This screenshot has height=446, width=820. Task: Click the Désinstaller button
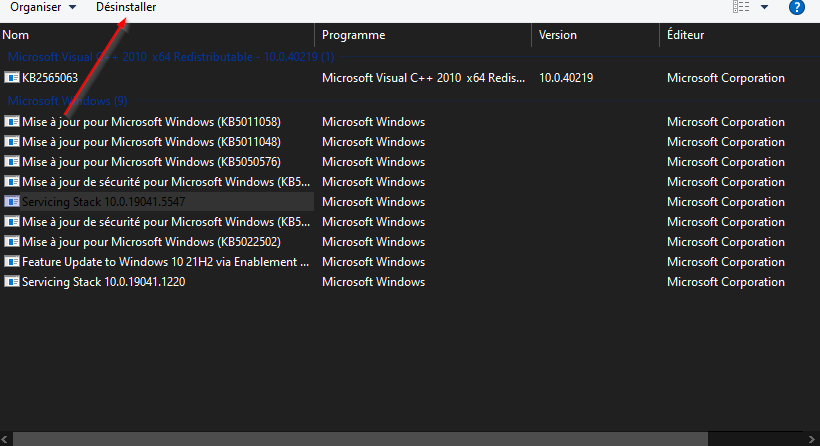(x=126, y=7)
